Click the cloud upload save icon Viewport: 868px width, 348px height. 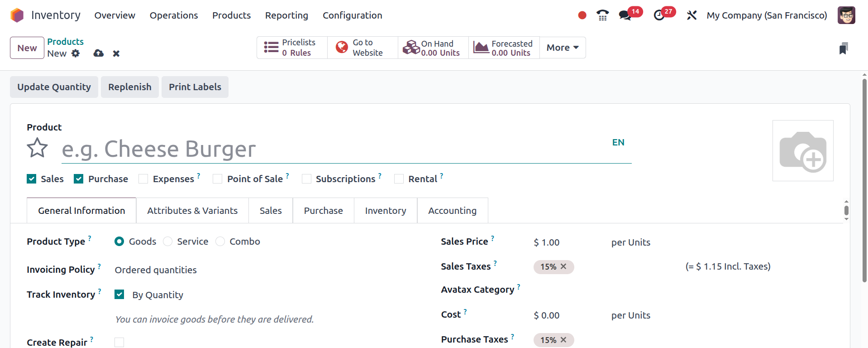[98, 53]
